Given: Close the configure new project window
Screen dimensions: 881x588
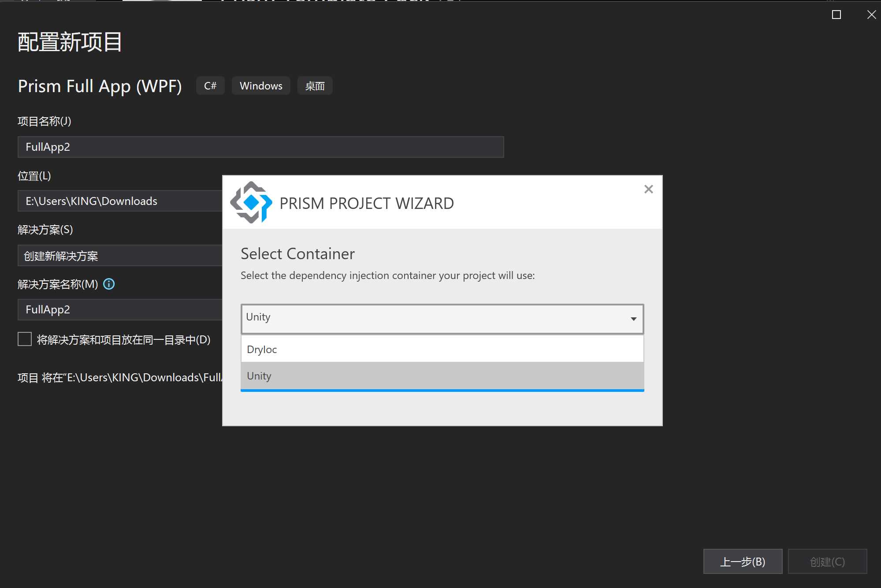Looking at the screenshot, I should coord(871,15).
